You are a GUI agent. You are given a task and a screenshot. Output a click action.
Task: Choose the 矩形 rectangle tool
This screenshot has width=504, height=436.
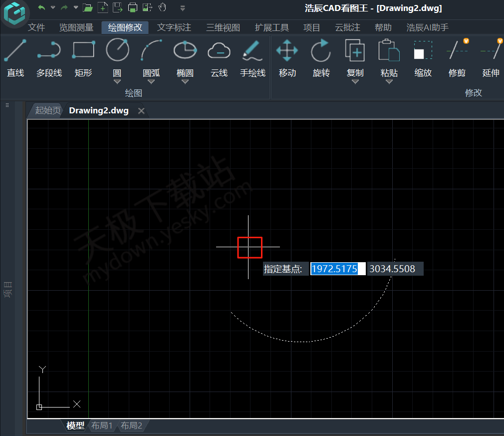83,58
